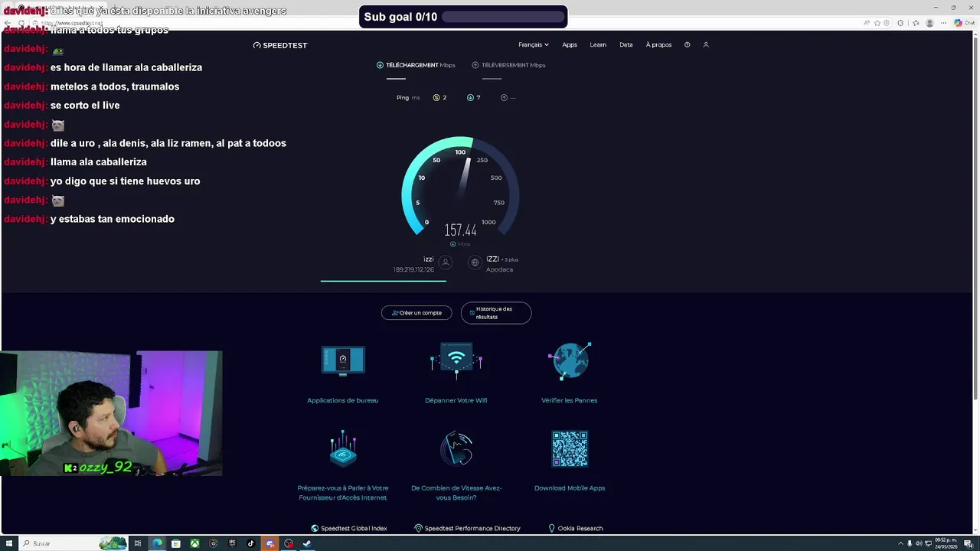Click the 157.44 speed reading

(460, 230)
